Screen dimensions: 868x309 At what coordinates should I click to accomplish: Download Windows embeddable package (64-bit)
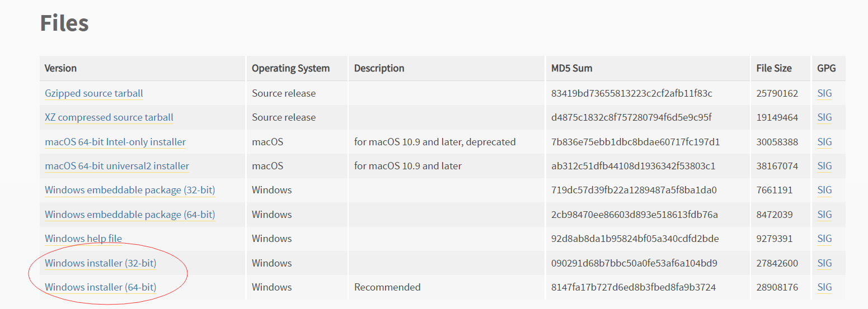tap(130, 215)
